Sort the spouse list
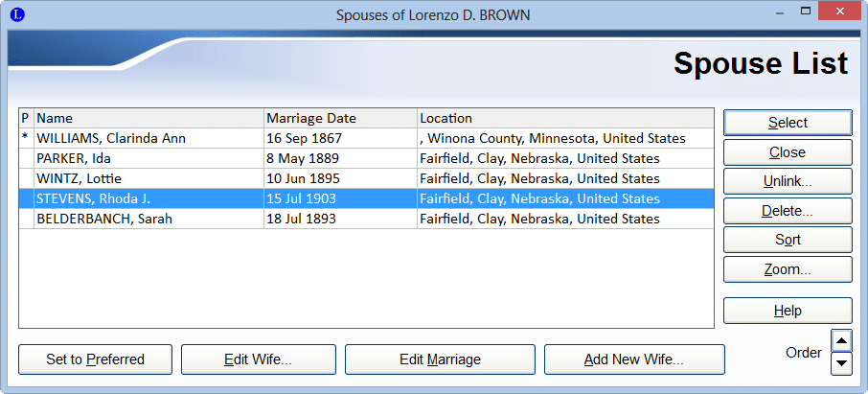The image size is (868, 394). (x=787, y=240)
